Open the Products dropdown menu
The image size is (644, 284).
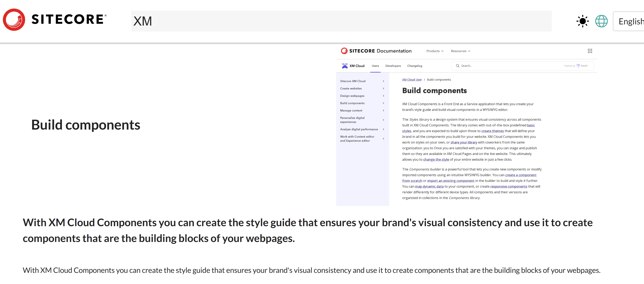(x=435, y=51)
